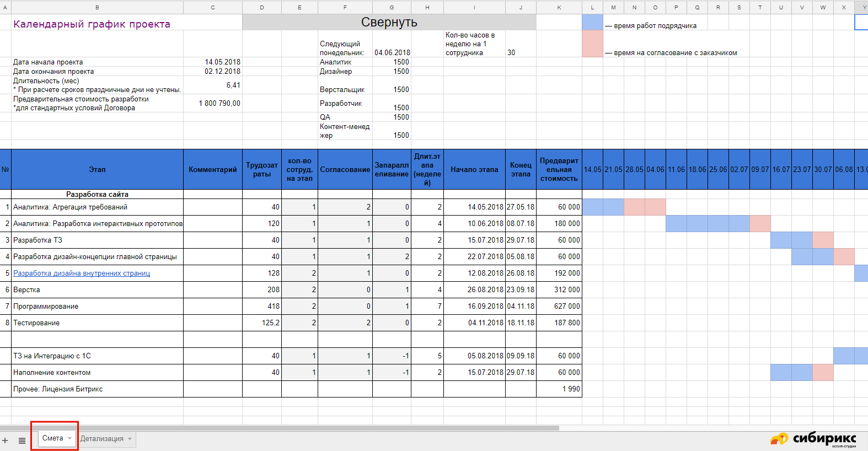This screenshot has height=451, width=868.
Task: Select end date 18.11.18 for Тестирование
Action: [x=521, y=323]
